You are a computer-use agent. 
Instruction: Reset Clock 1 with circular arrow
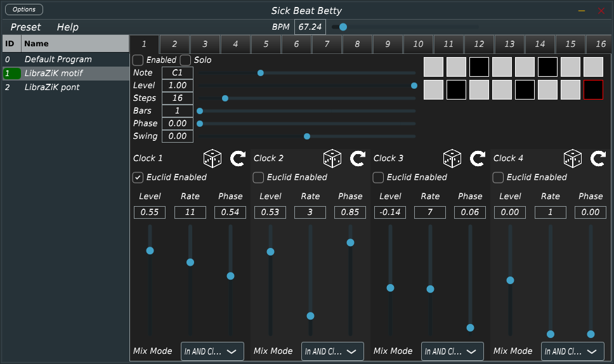pos(237,159)
